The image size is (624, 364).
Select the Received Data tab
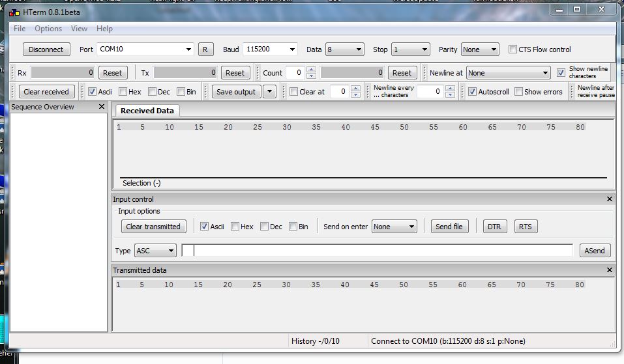click(147, 111)
